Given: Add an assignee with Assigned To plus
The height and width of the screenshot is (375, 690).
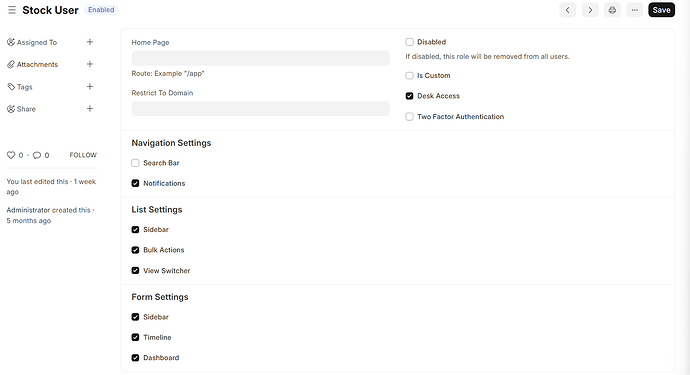Looking at the screenshot, I should (90, 42).
